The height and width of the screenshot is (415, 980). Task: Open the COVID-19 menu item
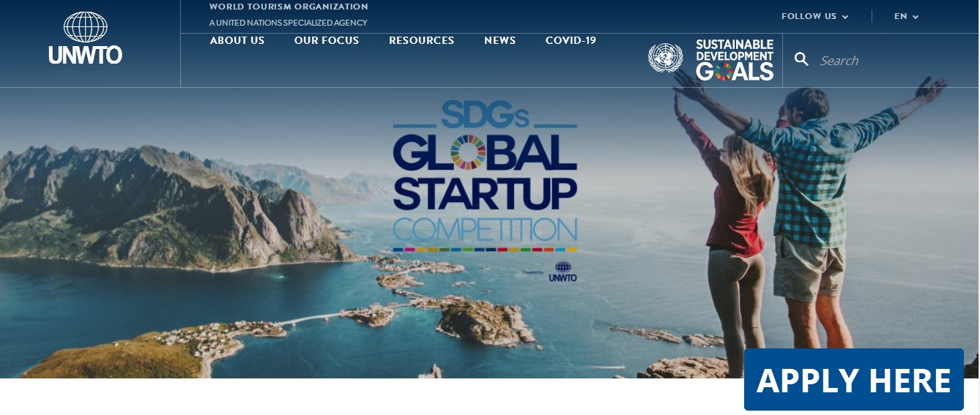click(x=571, y=40)
